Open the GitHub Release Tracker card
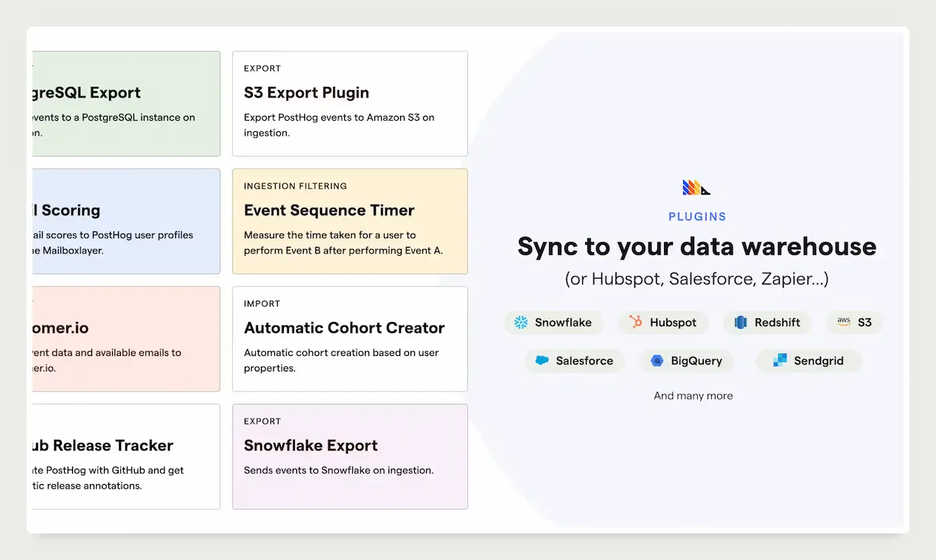 point(125,457)
